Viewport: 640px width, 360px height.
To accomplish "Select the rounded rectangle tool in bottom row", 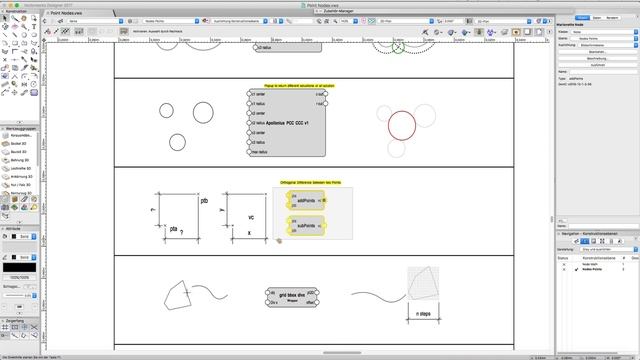I will [34, 93].
